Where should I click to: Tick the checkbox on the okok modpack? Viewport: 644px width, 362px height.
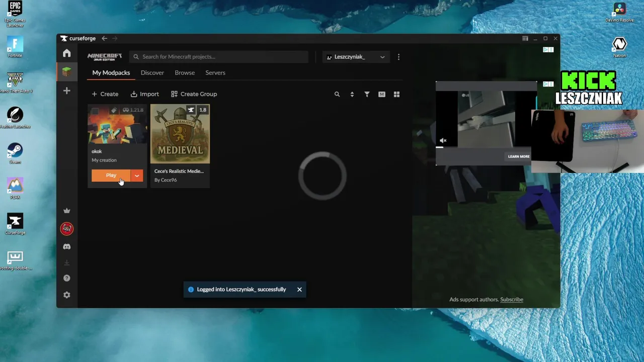point(95,111)
